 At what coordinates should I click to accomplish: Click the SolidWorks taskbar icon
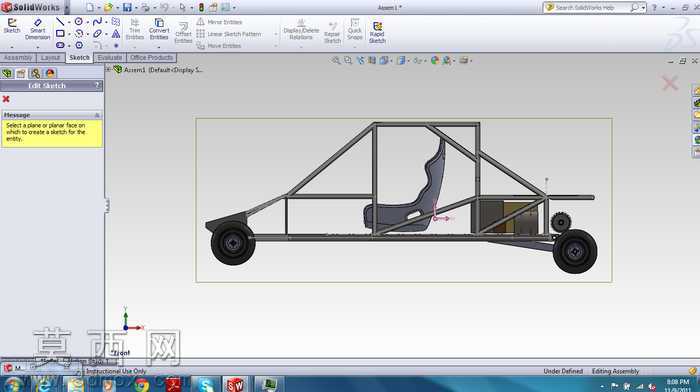coord(235,384)
